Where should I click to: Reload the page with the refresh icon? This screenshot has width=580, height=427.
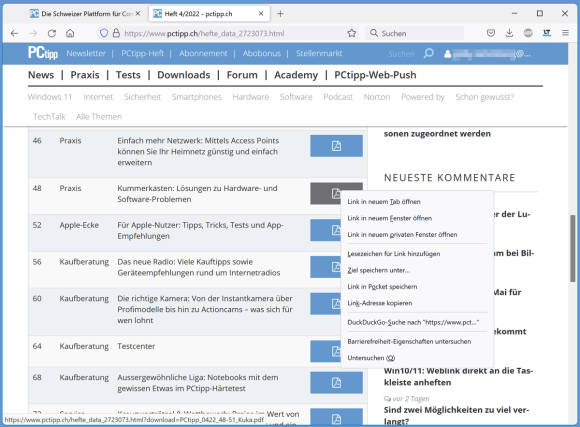[52, 33]
